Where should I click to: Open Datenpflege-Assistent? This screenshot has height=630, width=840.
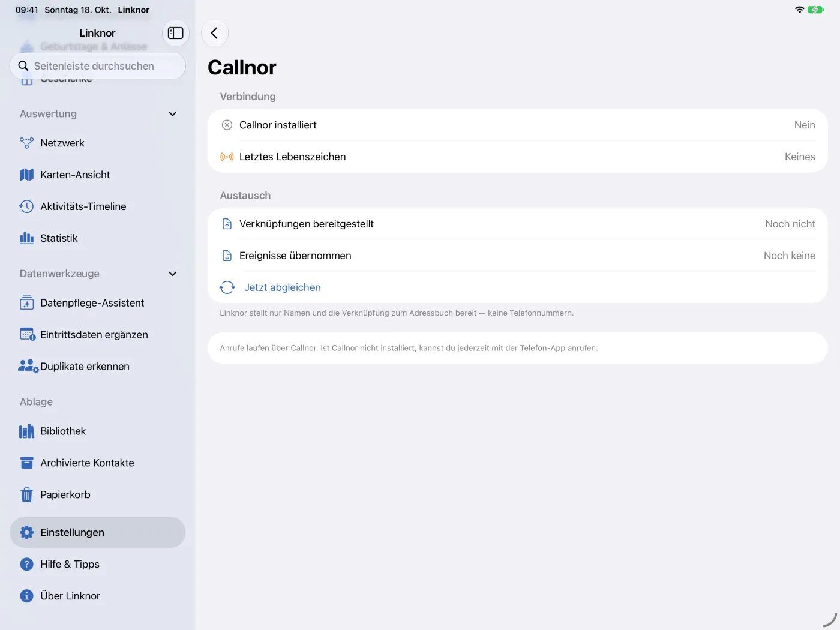(98, 303)
